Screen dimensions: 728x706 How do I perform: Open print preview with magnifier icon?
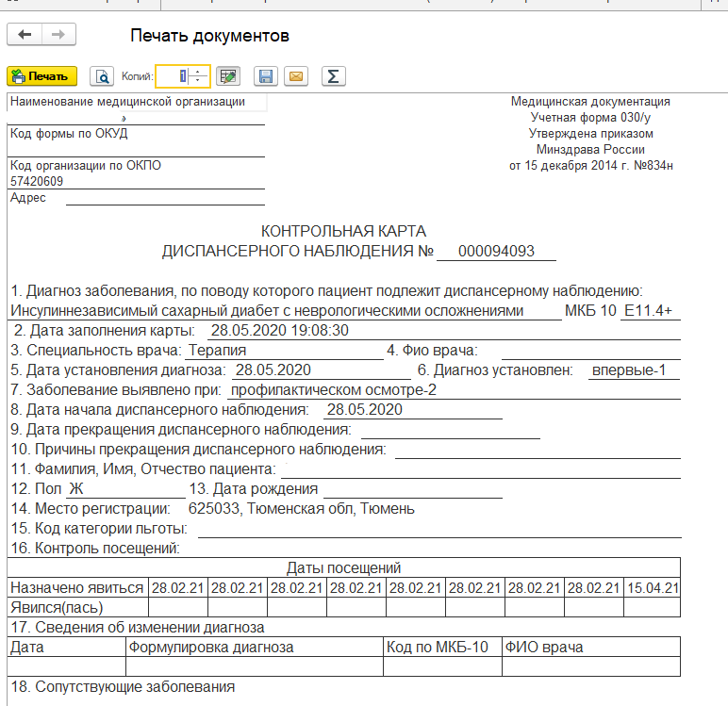101,76
